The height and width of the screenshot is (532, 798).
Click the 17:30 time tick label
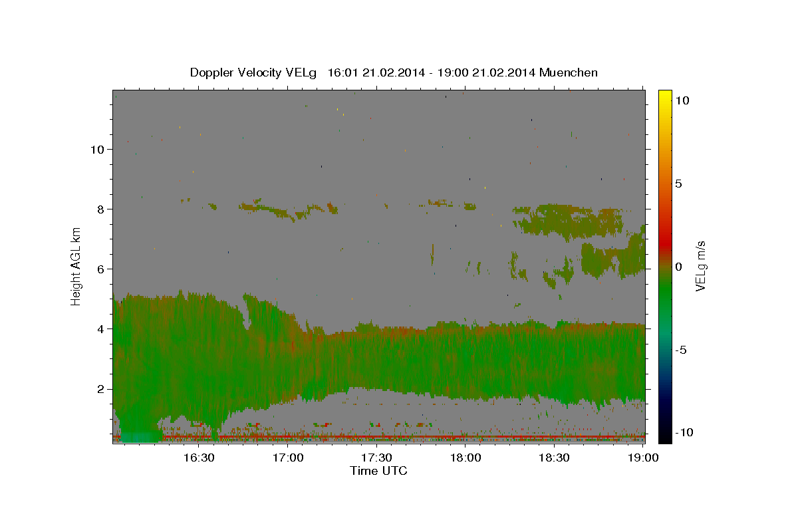click(x=377, y=458)
